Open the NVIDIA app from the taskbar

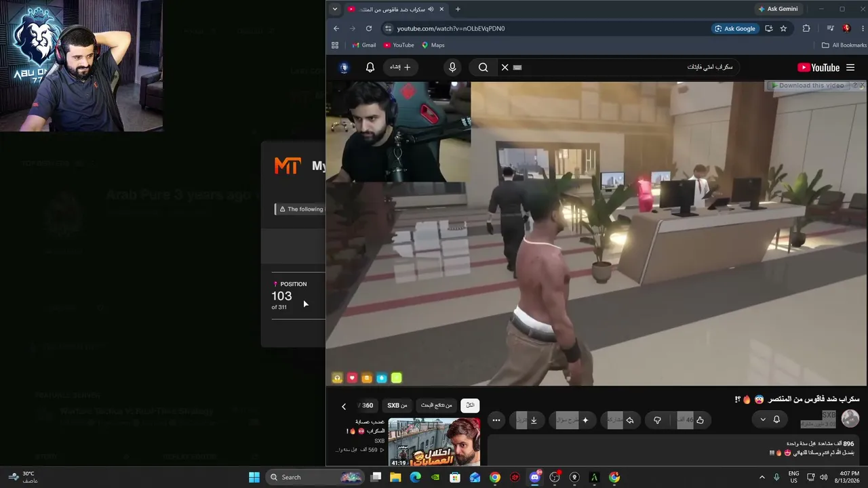[435, 477]
